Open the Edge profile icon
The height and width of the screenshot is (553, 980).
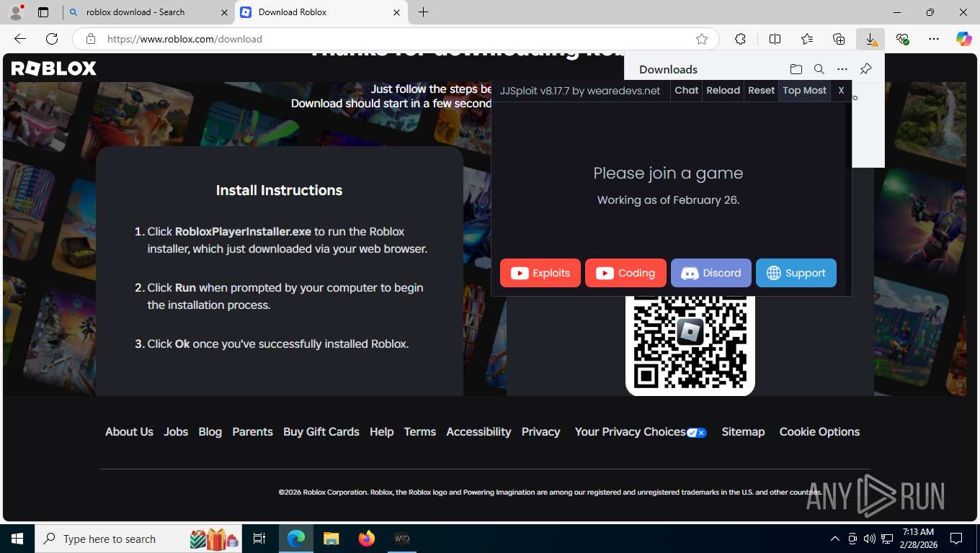tap(16, 12)
